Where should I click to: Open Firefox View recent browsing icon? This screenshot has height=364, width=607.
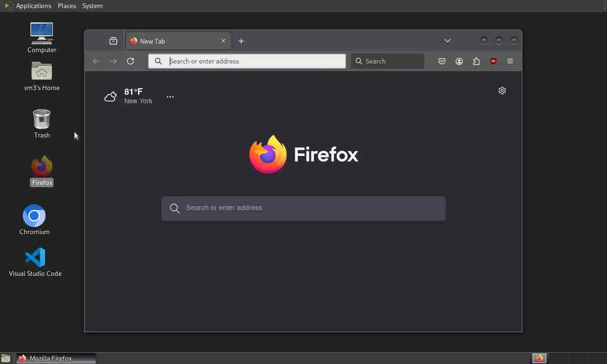pyautogui.click(x=113, y=41)
